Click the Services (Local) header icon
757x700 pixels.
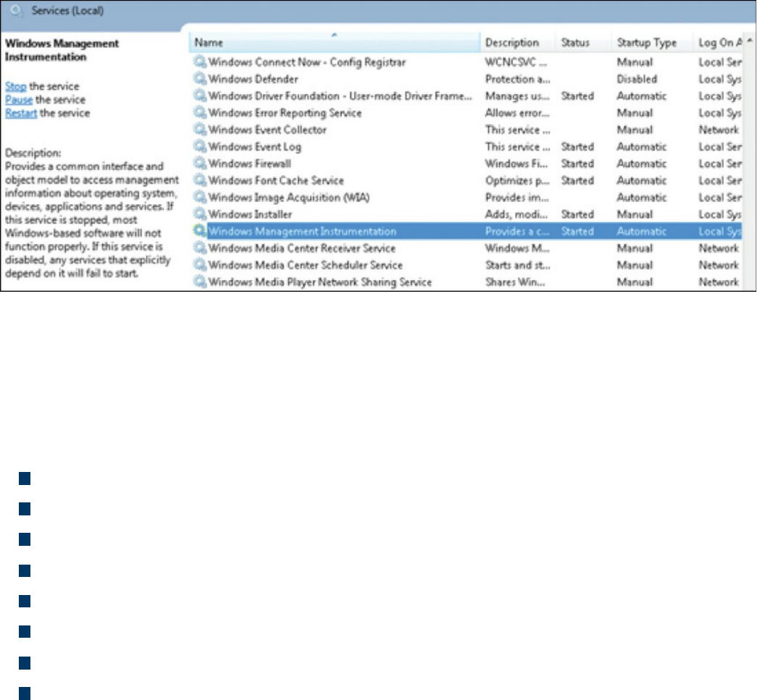17,11
